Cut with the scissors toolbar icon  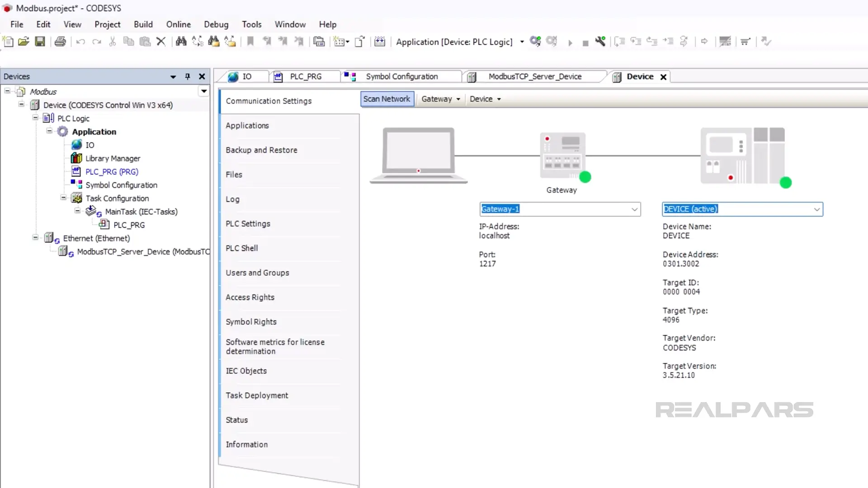coord(113,42)
